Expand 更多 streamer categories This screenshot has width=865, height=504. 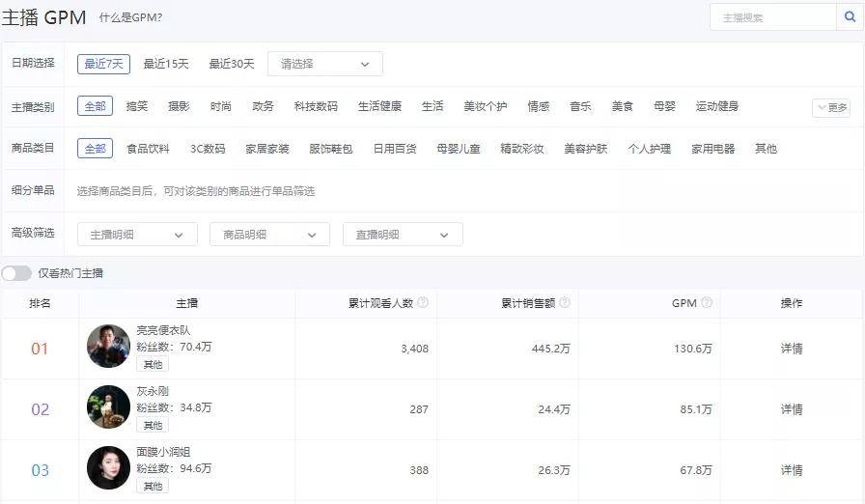coord(831,107)
